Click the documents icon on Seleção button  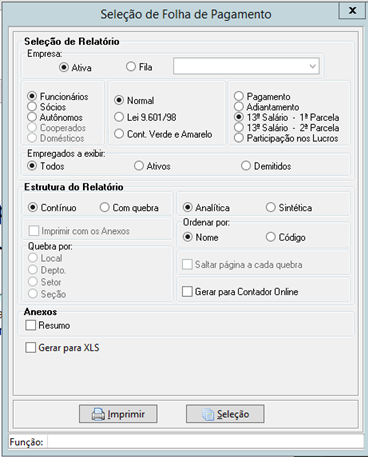click(x=208, y=414)
